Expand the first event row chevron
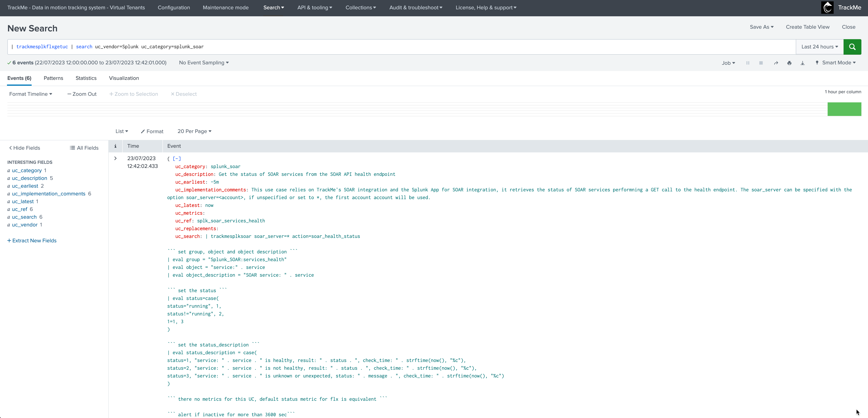Viewport: 868px width, 418px height. click(x=115, y=158)
